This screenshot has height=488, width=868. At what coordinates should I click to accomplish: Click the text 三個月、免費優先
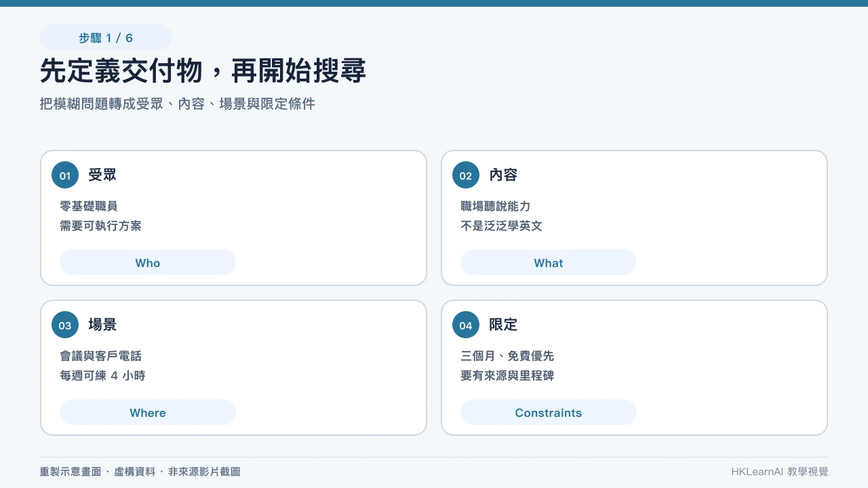click(x=507, y=356)
